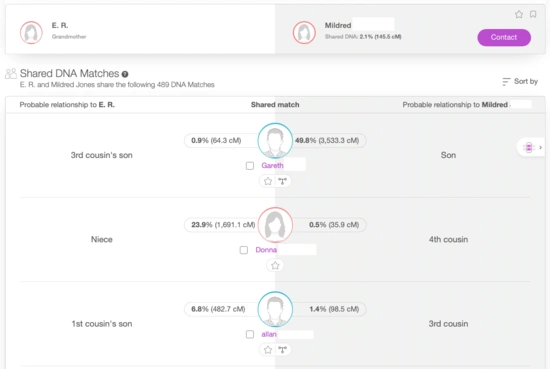The height and width of the screenshot is (369, 550).
Task: Star the Mildred match in header
Action: [519, 14]
